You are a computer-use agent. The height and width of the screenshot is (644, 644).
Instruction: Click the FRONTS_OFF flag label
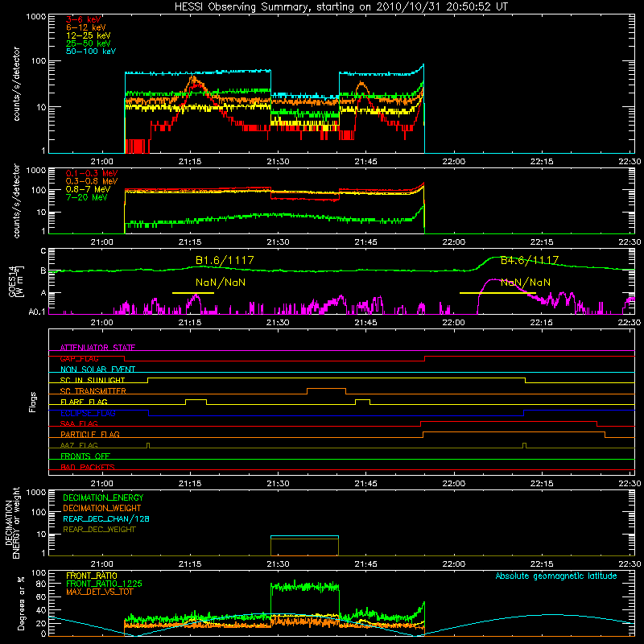click(85, 456)
